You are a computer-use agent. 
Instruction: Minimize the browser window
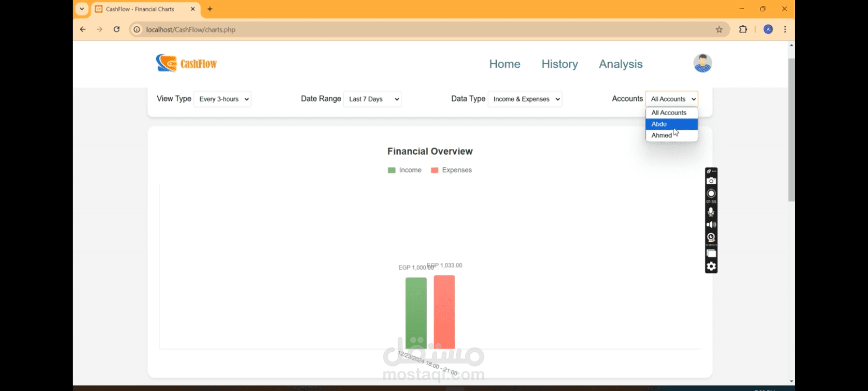742,9
